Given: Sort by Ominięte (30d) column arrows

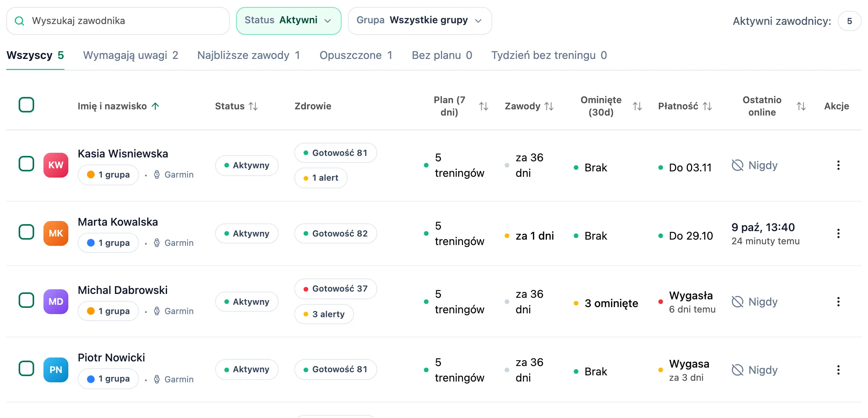Looking at the screenshot, I should [x=637, y=106].
